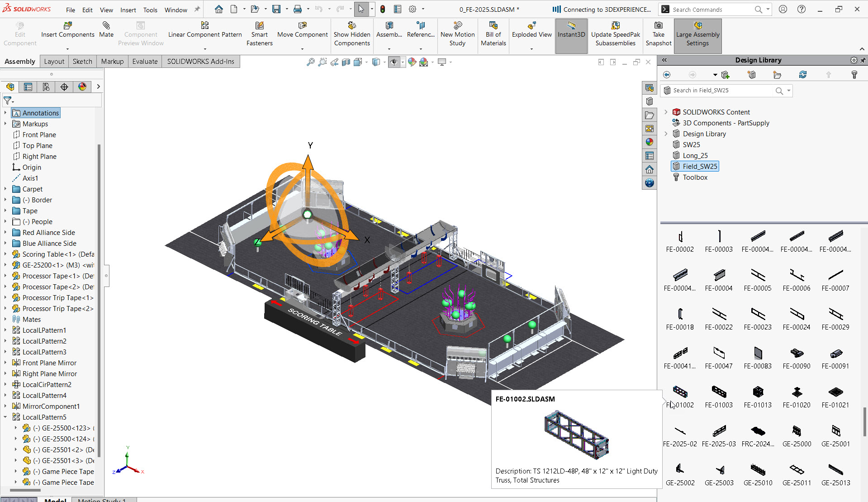The height and width of the screenshot is (502, 868).
Task: Open the Bill of Materials tool
Action: click(x=493, y=32)
